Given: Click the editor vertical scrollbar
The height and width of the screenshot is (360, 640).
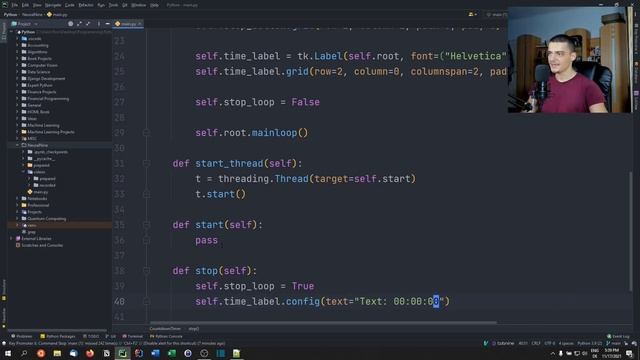Looking at the screenshot, I should 631,231.
